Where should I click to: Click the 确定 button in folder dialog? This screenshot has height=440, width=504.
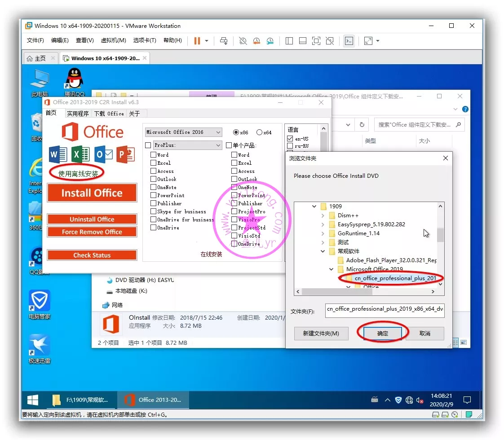(x=383, y=333)
